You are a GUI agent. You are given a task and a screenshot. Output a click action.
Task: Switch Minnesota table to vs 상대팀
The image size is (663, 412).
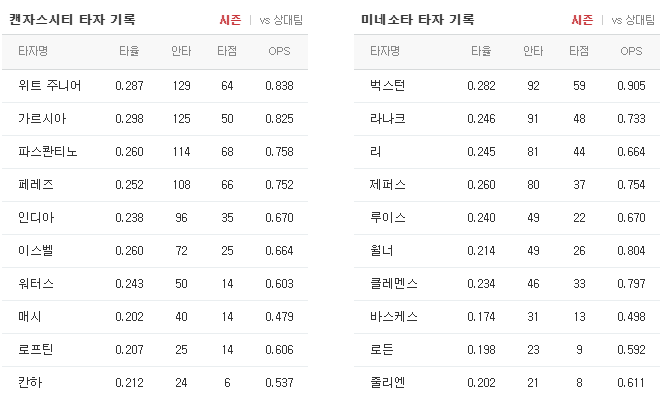coord(633,20)
